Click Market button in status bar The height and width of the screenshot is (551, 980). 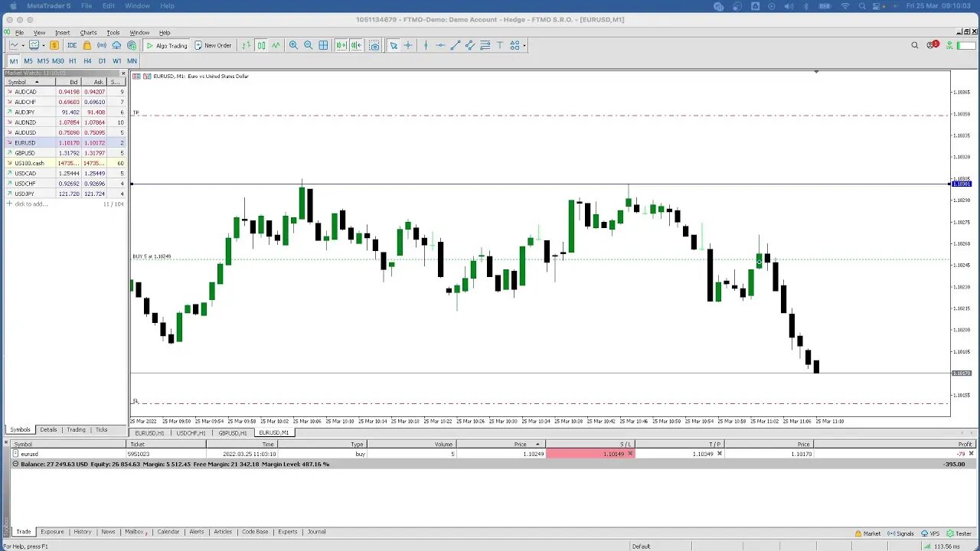(868, 533)
